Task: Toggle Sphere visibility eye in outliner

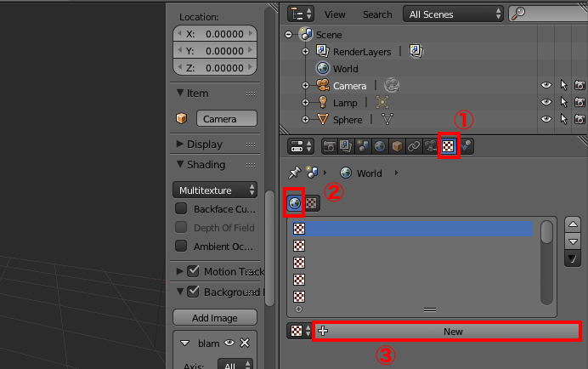Action: pos(546,119)
